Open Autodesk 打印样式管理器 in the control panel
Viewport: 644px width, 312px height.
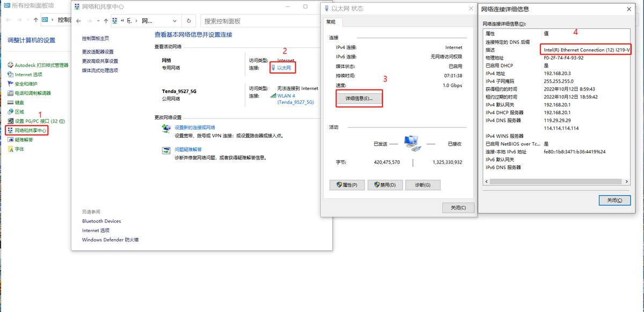(41, 65)
